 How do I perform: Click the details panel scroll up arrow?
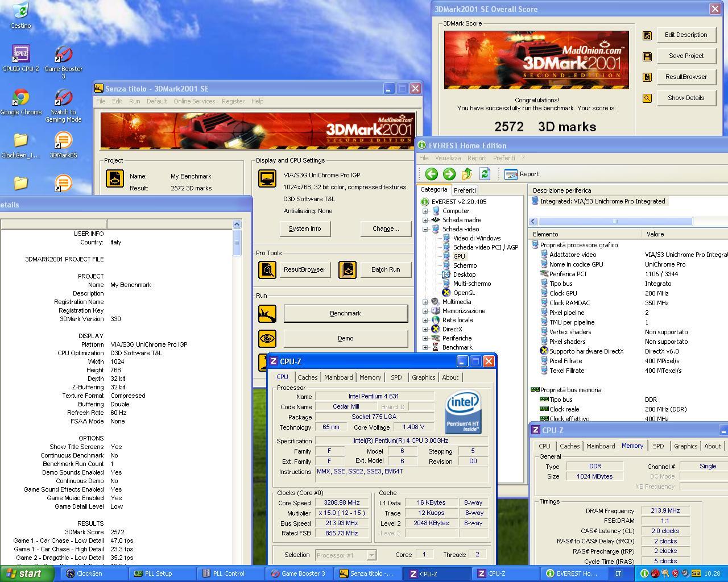tap(237, 225)
